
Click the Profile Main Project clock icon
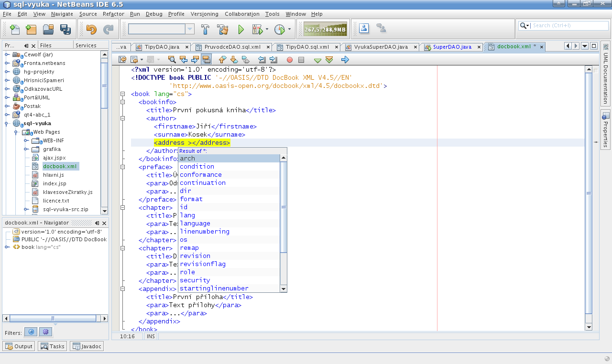(280, 30)
